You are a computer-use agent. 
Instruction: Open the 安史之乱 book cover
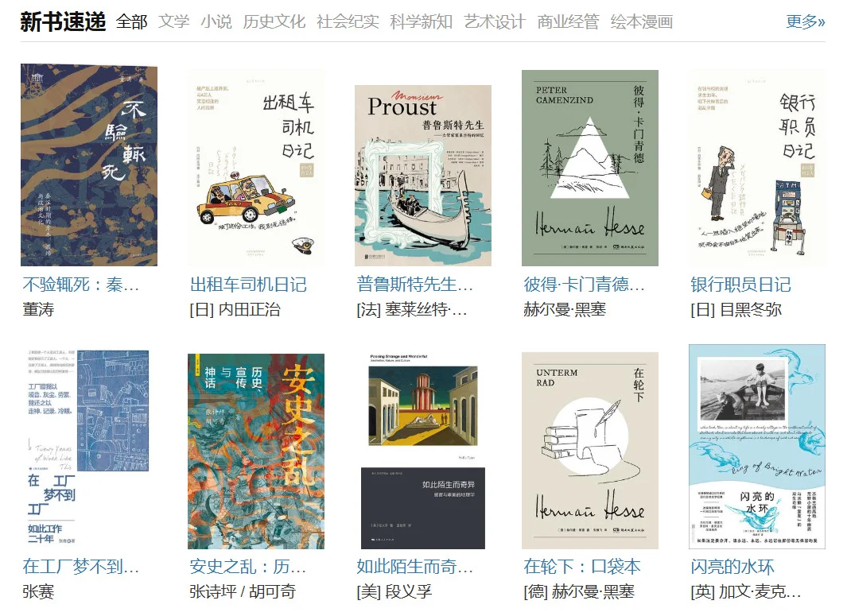[x=256, y=451]
